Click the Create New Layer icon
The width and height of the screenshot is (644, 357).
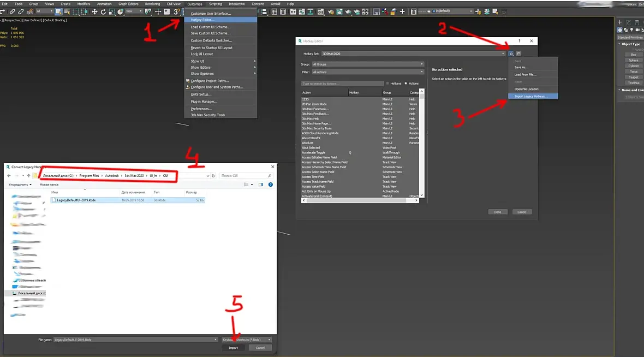point(478,11)
